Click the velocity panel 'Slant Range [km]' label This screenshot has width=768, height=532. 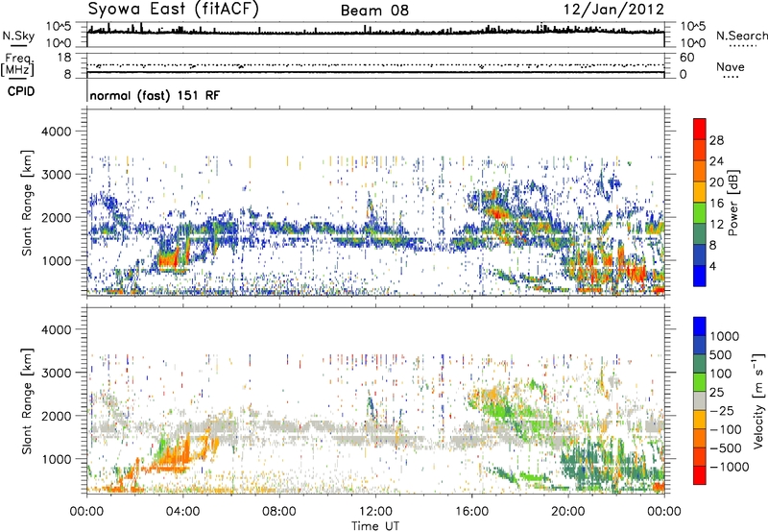click(27, 400)
